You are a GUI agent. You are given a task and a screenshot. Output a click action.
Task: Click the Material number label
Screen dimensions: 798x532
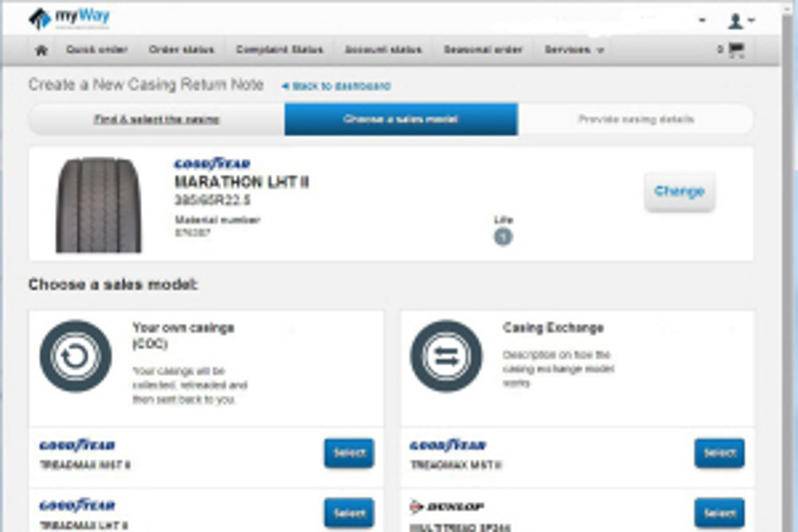[x=217, y=220]
